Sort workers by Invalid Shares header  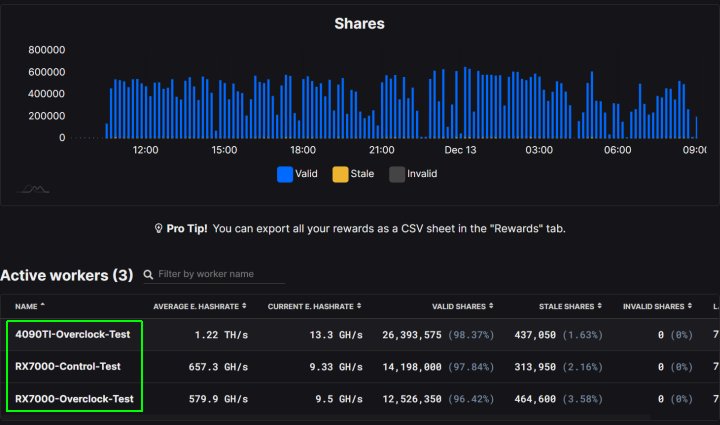pos(657,305)
